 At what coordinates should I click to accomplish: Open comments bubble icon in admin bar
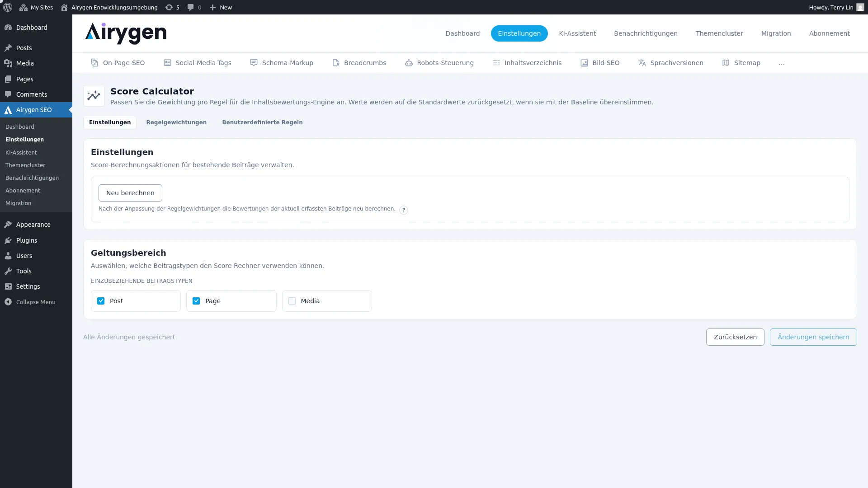(191, 7)
